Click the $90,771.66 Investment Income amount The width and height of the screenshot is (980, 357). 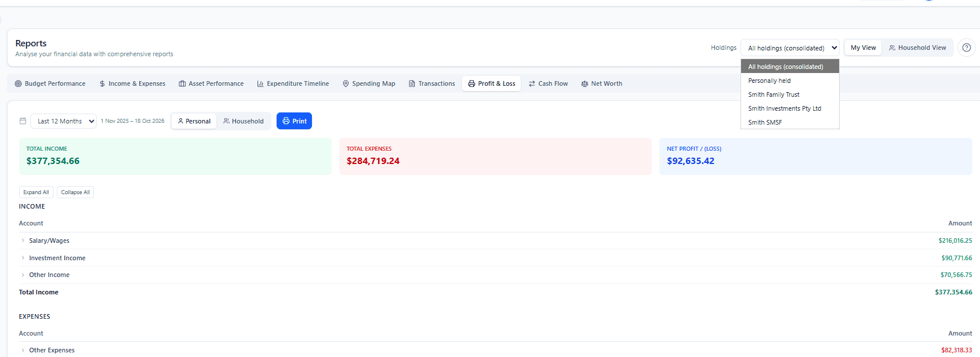click(957, 258)
